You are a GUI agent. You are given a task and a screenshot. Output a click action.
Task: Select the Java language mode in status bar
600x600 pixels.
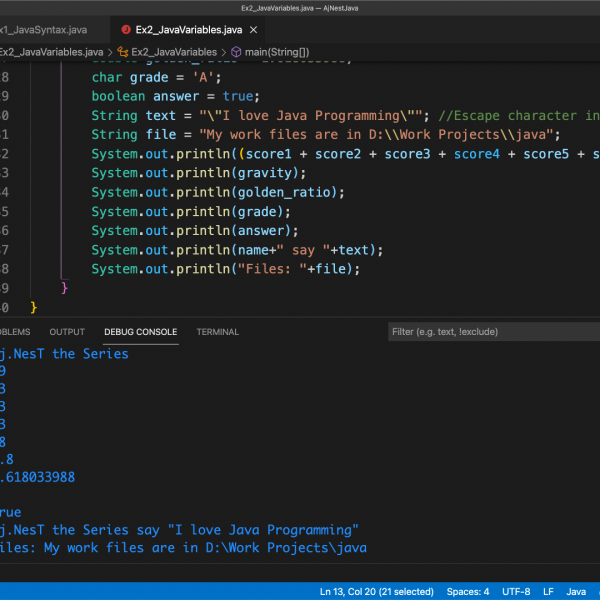577,591
